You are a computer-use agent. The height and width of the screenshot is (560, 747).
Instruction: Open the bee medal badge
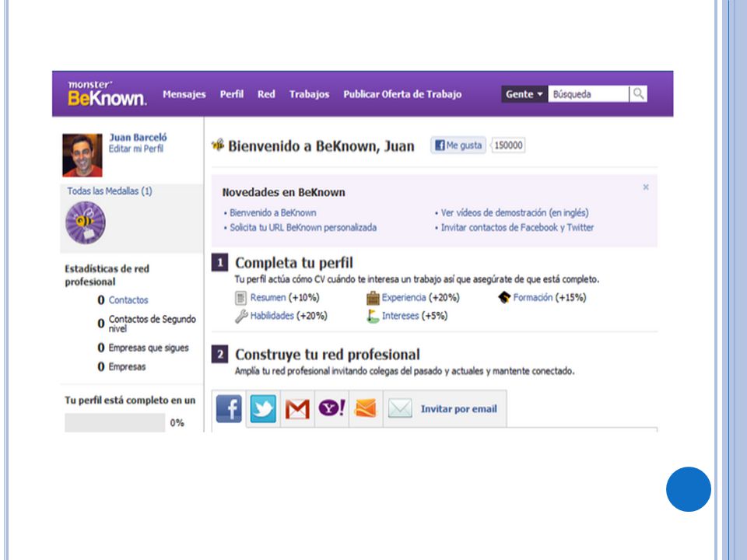pos(86,222)
